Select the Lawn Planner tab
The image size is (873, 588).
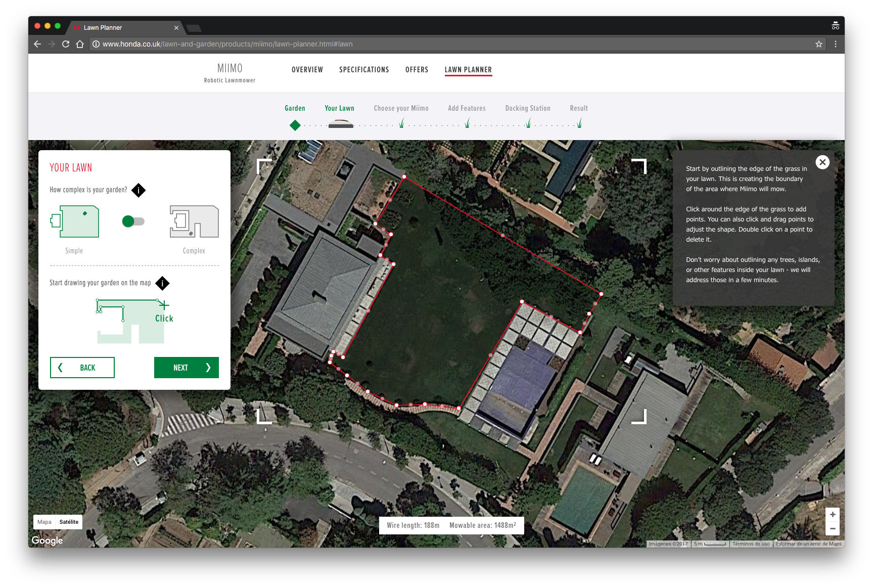(x=468, y=70)
